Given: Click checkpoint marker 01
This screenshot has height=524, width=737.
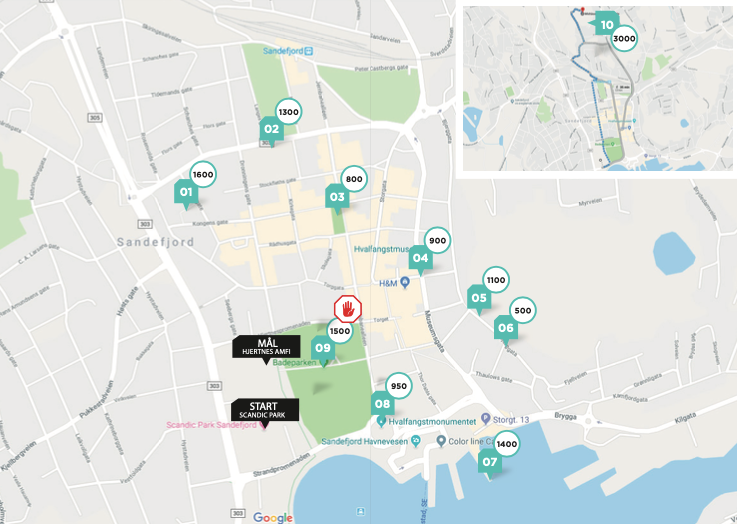Looking at the screenshot, I should 186,192.
